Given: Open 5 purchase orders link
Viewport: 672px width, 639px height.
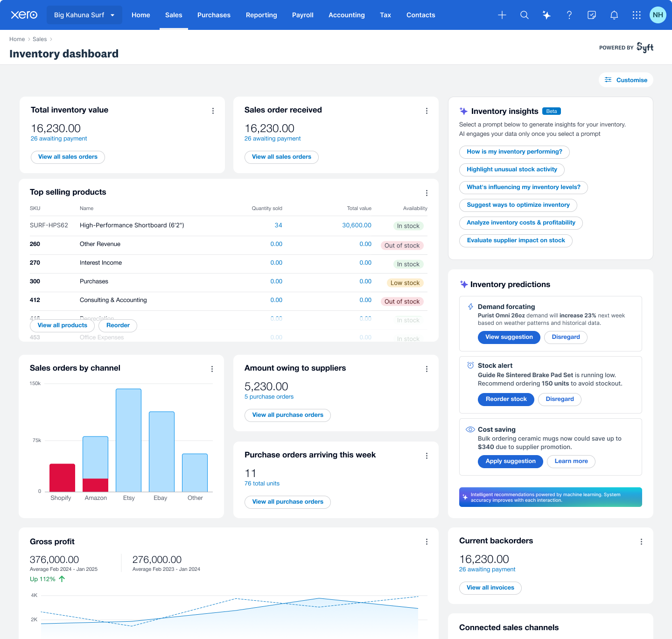Looking at the screenshot, I should (x=269, y=397).
